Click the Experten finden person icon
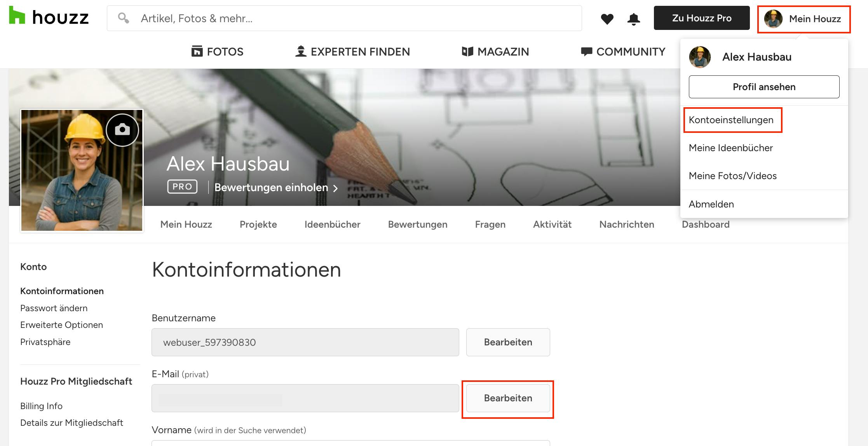 (x=300, y=51)
